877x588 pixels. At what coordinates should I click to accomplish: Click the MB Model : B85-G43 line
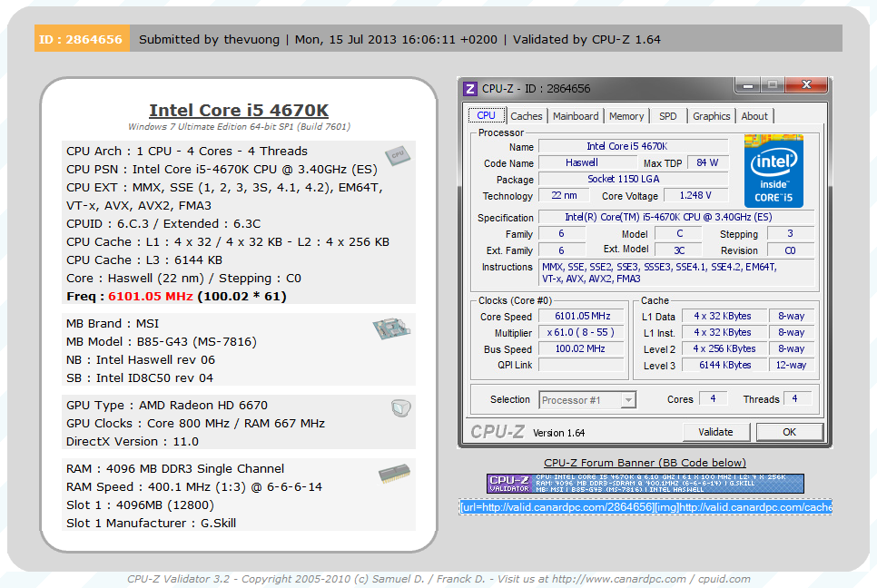tap(161, 341)
